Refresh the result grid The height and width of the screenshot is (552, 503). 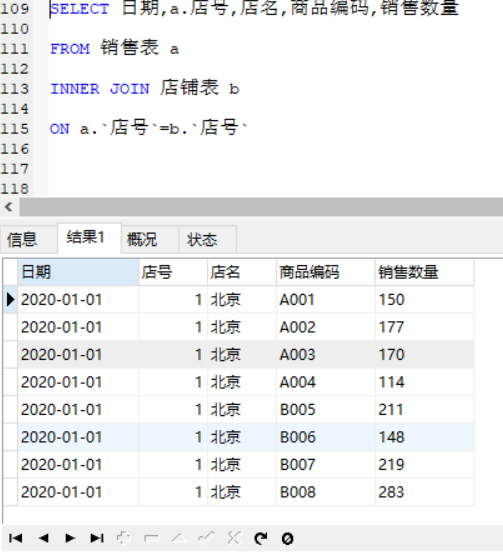click(260, 538)
